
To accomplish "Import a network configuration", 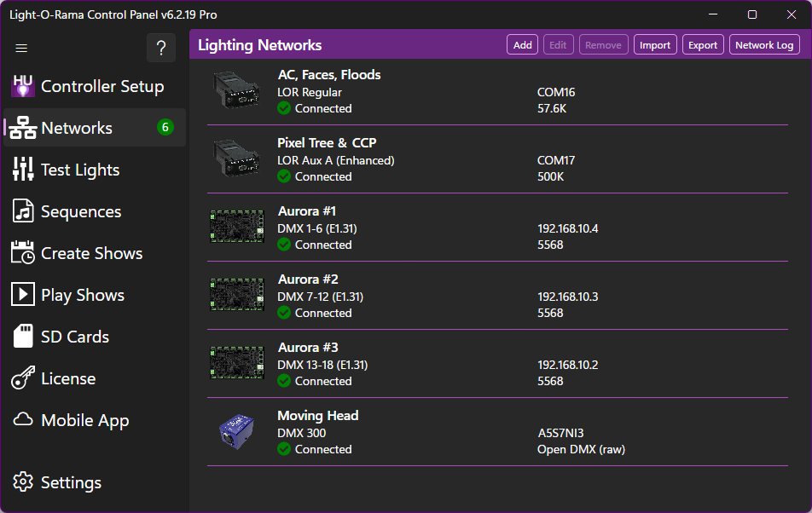I will pyautogui.click(x=655, y=44).
